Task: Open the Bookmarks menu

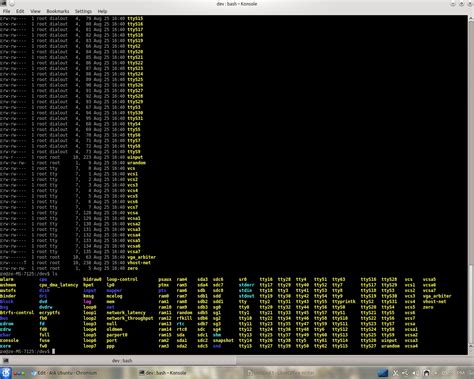Action: click(x=58, y=11)
